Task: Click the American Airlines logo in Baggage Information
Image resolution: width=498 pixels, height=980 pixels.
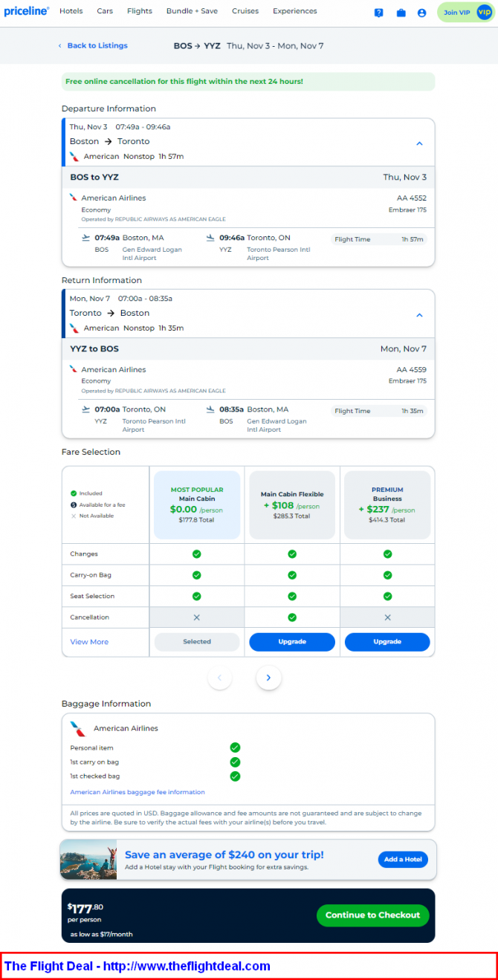Action: tap(78, 728)
